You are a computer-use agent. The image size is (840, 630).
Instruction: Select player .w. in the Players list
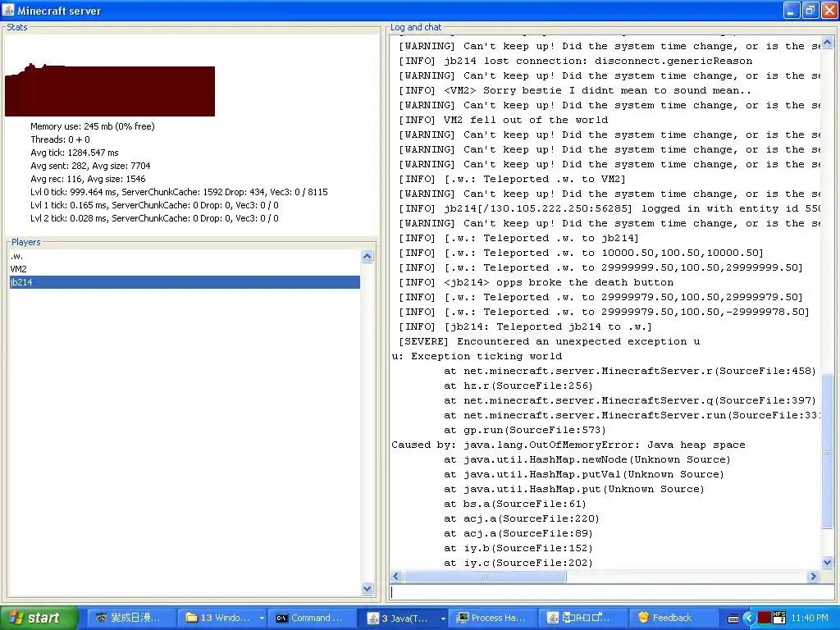(x=185, y=256)
